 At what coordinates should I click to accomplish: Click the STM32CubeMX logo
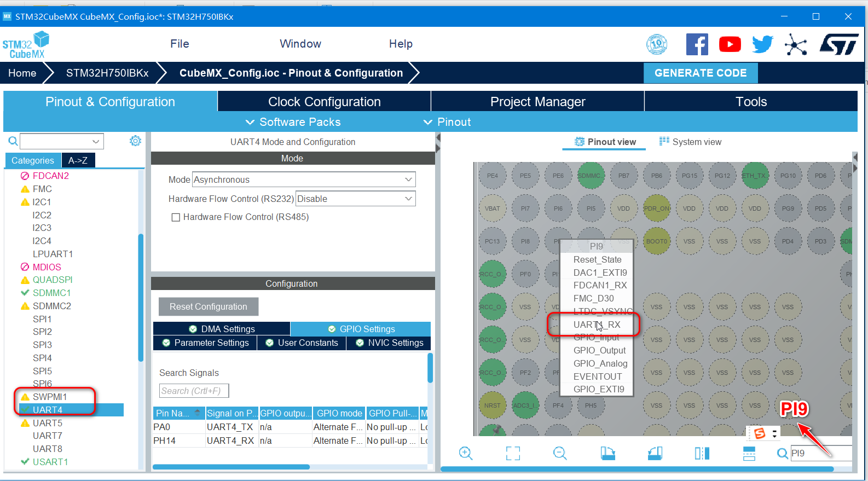click(26, 45)
